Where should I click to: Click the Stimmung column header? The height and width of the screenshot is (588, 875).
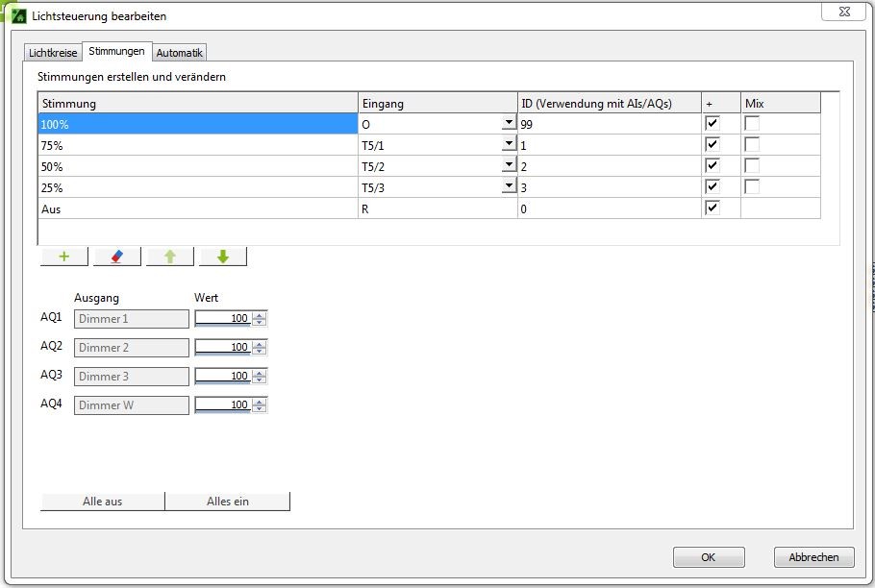(198, 103)
